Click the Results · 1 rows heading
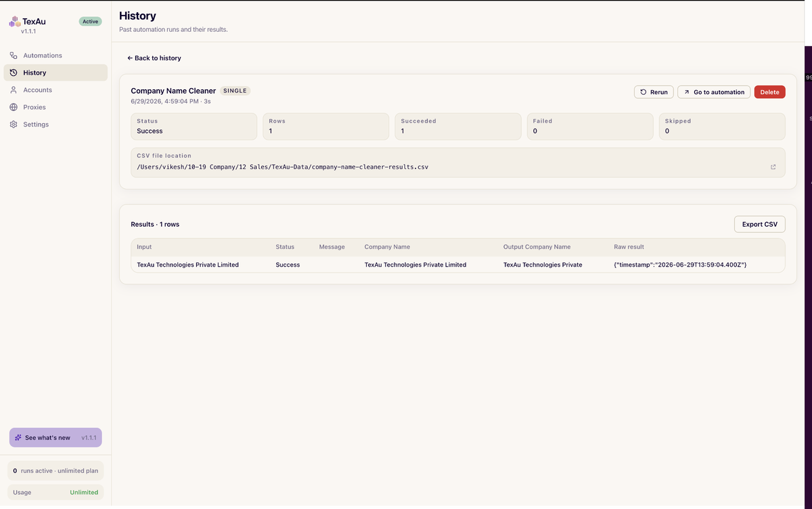Image resolution: width=812 pixels, height=509 pixels. pos(155,224)
